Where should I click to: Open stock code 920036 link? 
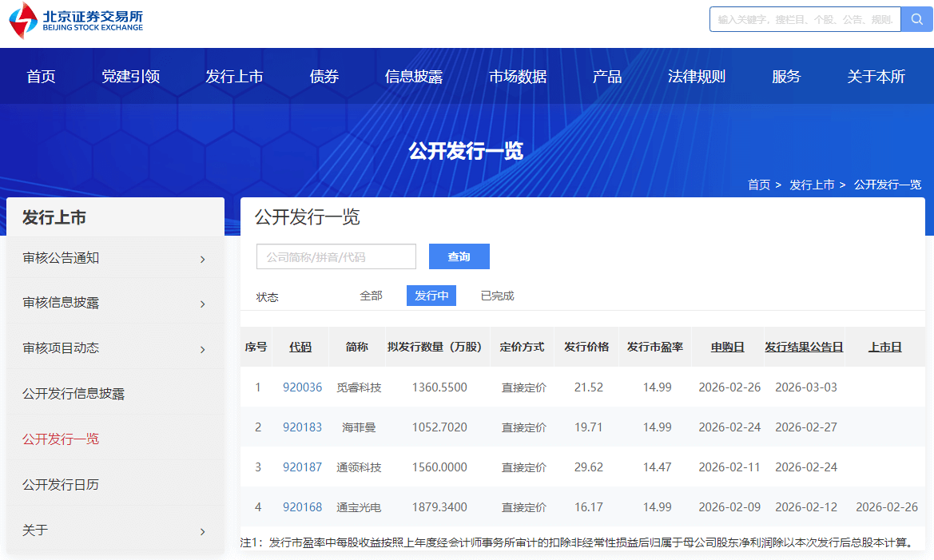click(x=302, y=387)
